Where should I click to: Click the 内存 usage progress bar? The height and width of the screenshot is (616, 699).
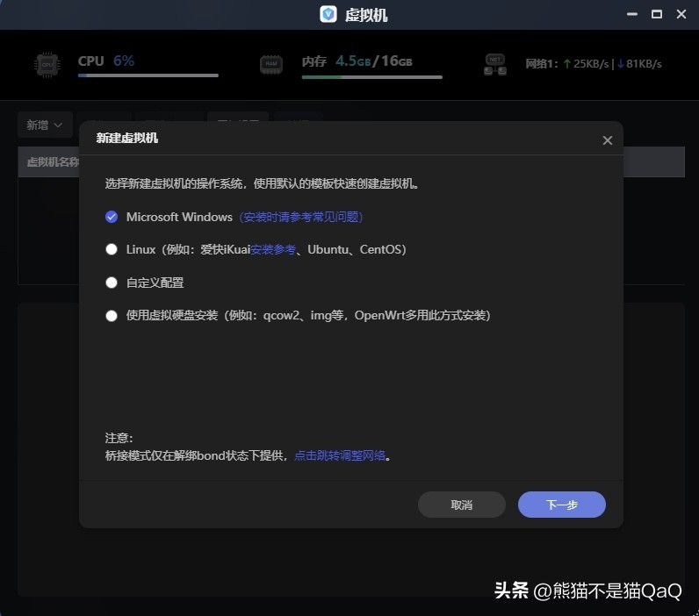click(371, 77)
